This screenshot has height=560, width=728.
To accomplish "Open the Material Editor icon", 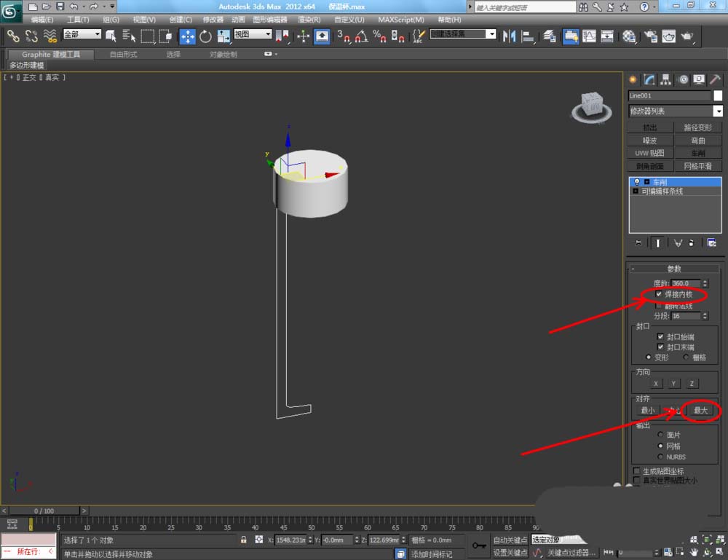I will 629,36.
